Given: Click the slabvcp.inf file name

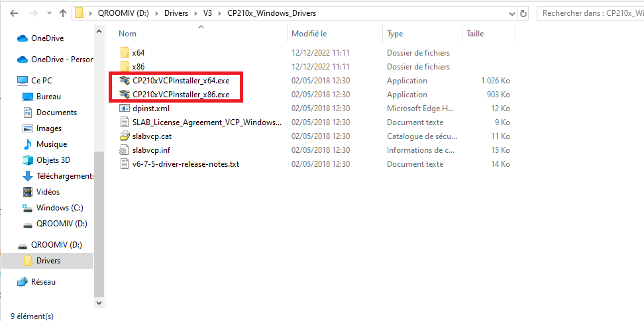Looking at the screenshot, I should pos(151,150).
